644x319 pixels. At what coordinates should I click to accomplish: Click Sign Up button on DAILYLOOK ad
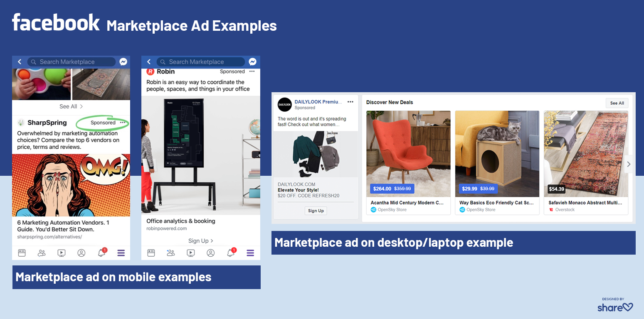click(316, 211)
